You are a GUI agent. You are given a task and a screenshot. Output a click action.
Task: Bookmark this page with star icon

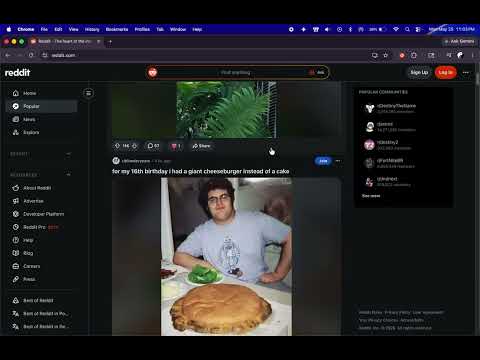coord(386,55)
